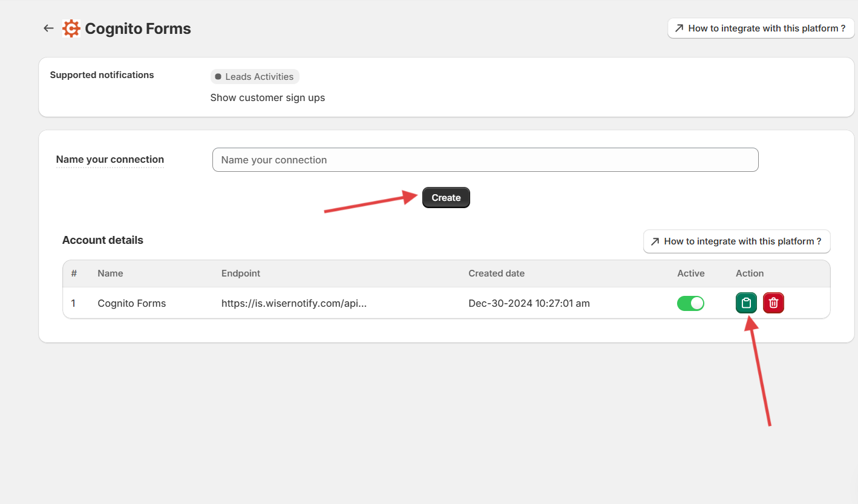Click the 'Account details' heading

click(103, 240)
